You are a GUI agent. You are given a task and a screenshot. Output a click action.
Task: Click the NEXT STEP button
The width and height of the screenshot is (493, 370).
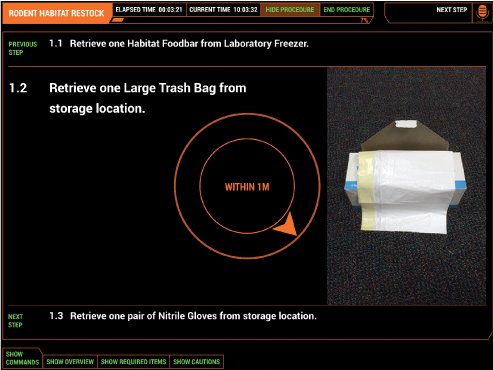451,10
